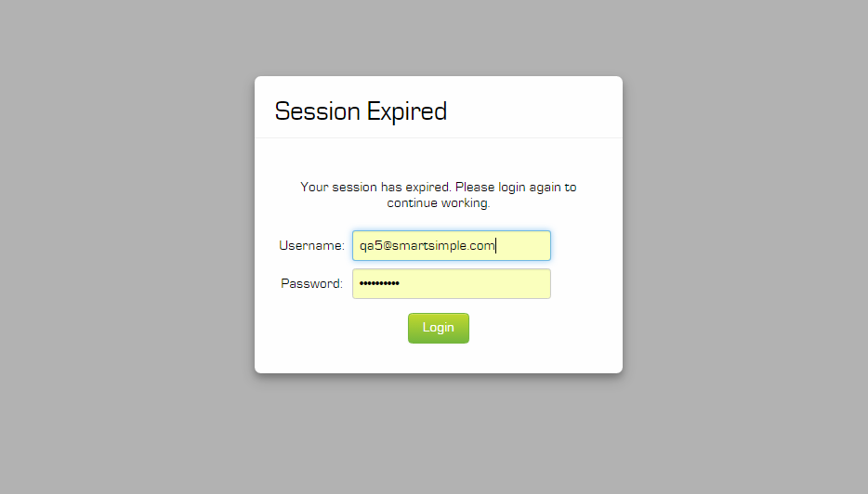This screenshot has height=494, width=868.
Task: Click the word "Session" in the title
Action: point(317,111)
